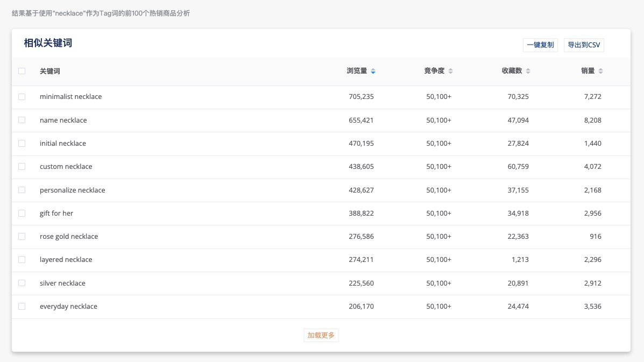Load more results with 加载更多
644x362 pixels.
[321, 335]
